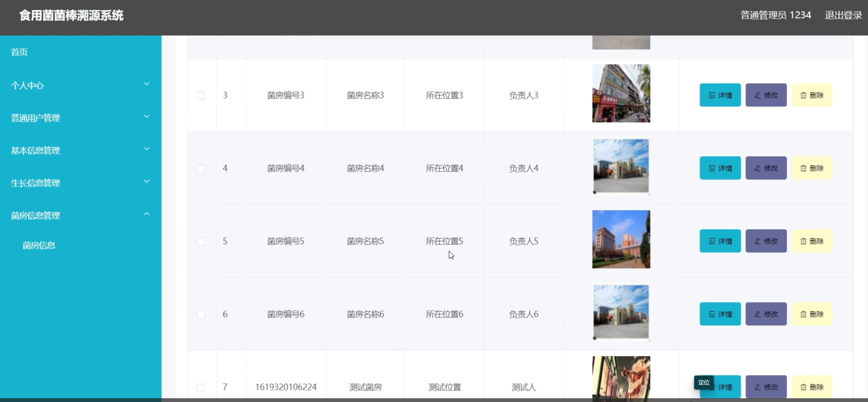Delete the 测试菌房 row
The width and height of the screenshot is (868, 402).
[x=812, y=387]
